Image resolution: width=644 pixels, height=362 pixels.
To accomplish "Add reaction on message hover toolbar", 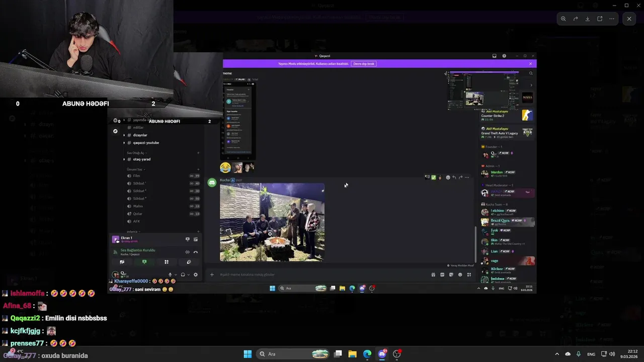I will click(x=448, y=177).
